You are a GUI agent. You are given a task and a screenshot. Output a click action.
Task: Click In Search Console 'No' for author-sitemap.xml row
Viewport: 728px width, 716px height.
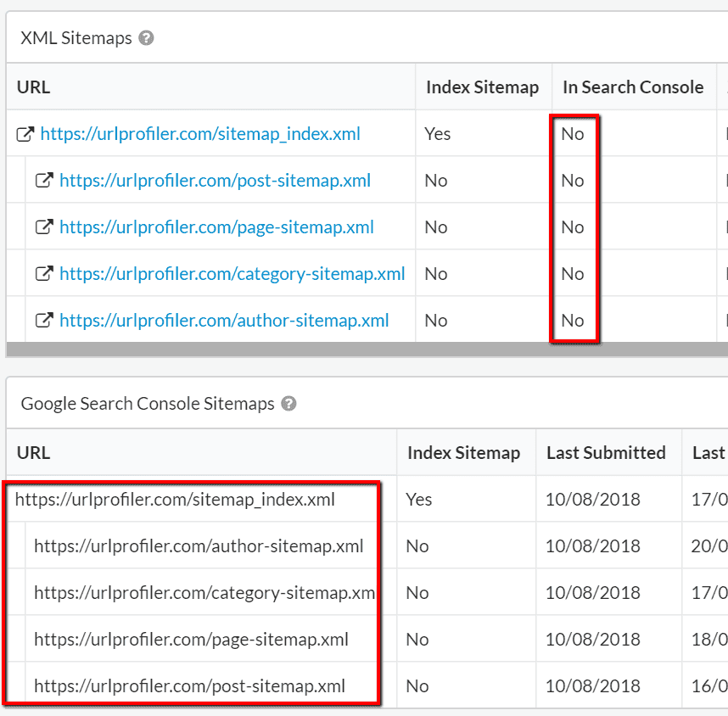tap(573, 321)
